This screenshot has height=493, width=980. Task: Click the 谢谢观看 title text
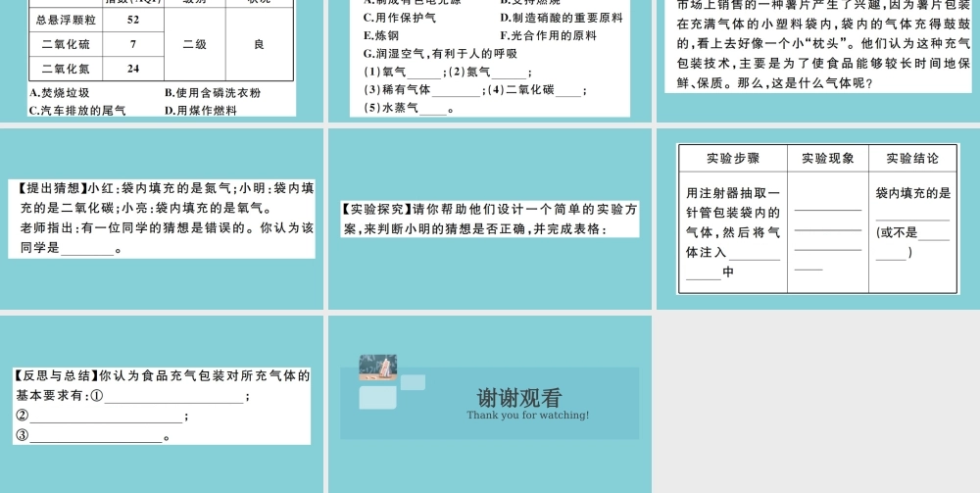click(x=519, y=398)
